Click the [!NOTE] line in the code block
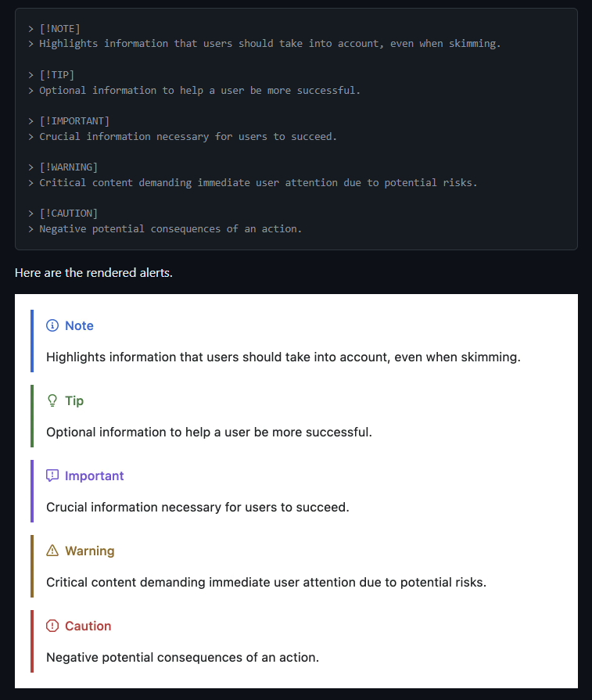The width and height of the screenshot is (592, 700). pyautogui.click(x=59, y=29)
